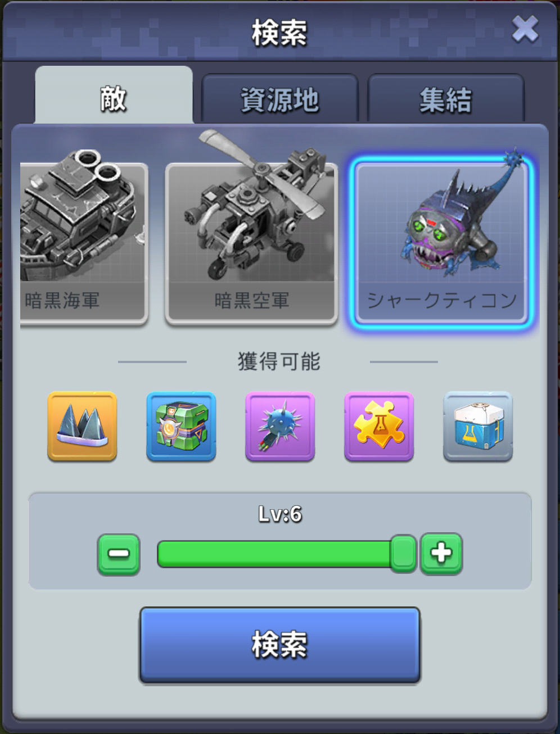Click the level slider handle
The height and width of the screenshot is (734, 560).
(403, 554)
